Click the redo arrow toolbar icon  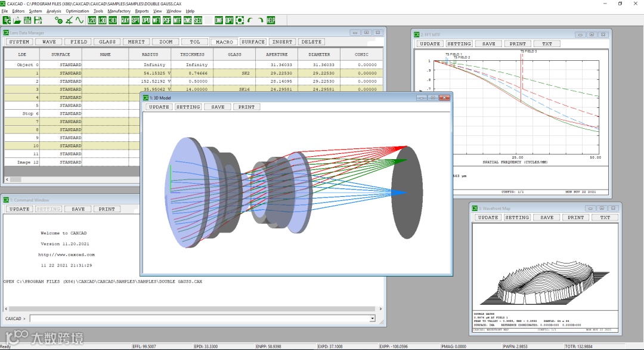[261, 20]
